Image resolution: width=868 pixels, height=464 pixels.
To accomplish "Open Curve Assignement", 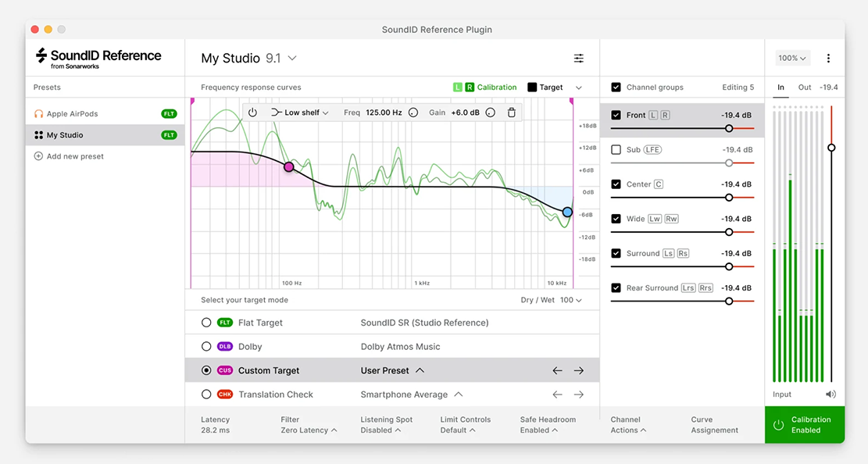I will [714, 425].
